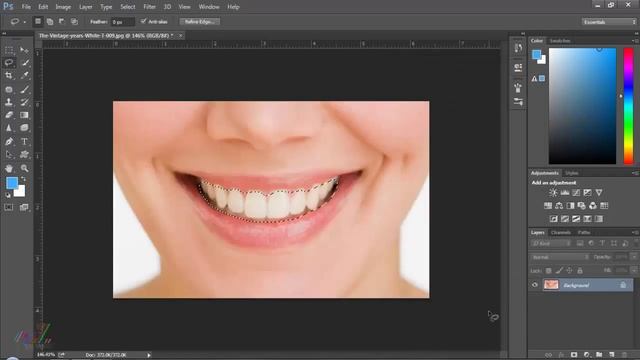This screenshot has height=360, width=640.
Task: Close the document tab
Action: (181, 36)
